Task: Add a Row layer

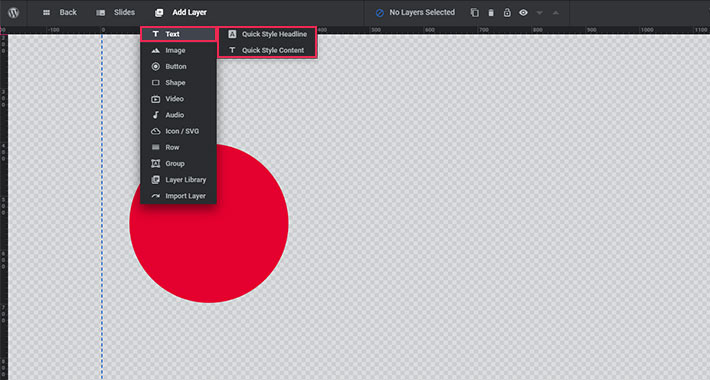Action: [178, 147]
